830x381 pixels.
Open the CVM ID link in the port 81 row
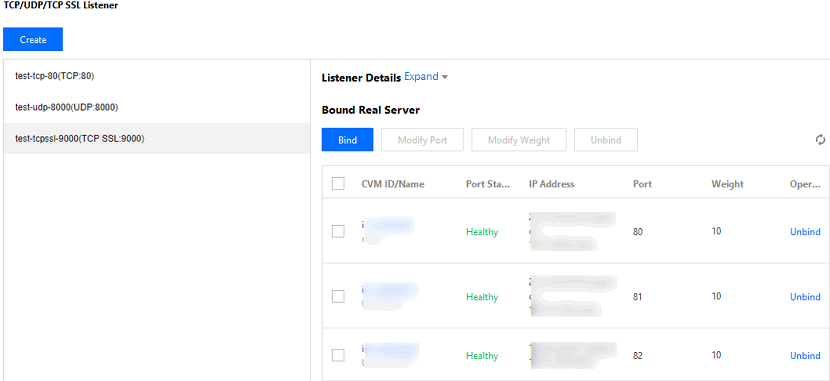[390, 290]
